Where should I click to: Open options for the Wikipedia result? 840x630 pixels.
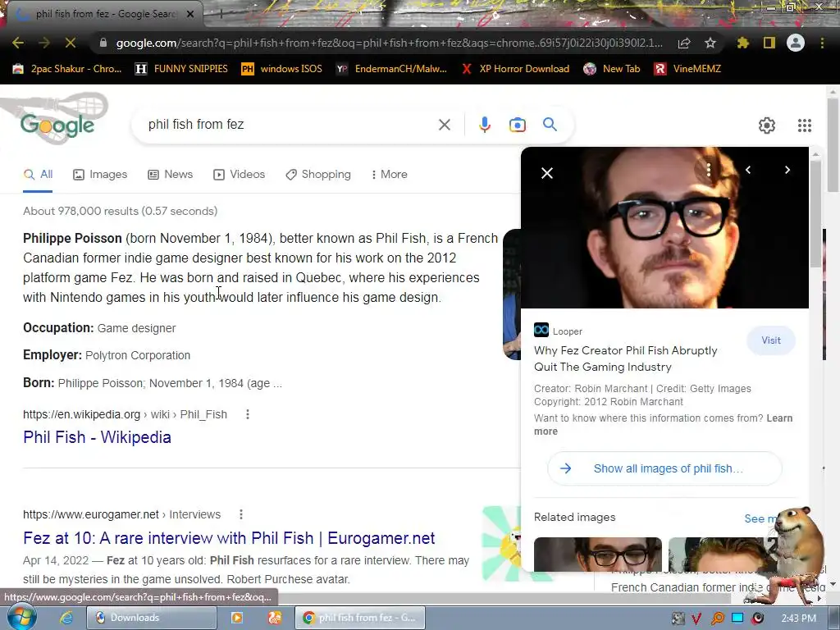coord(248,414)
